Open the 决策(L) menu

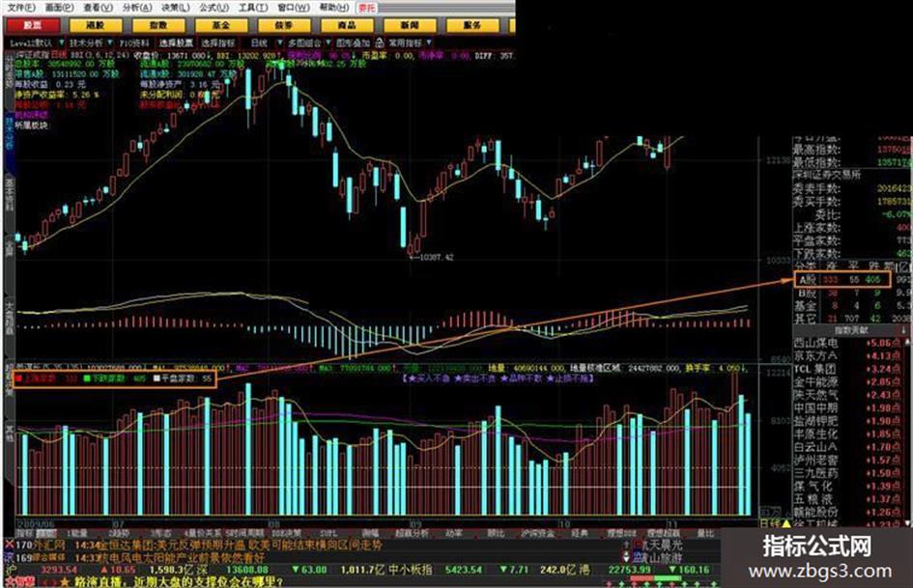pos(176,8)
